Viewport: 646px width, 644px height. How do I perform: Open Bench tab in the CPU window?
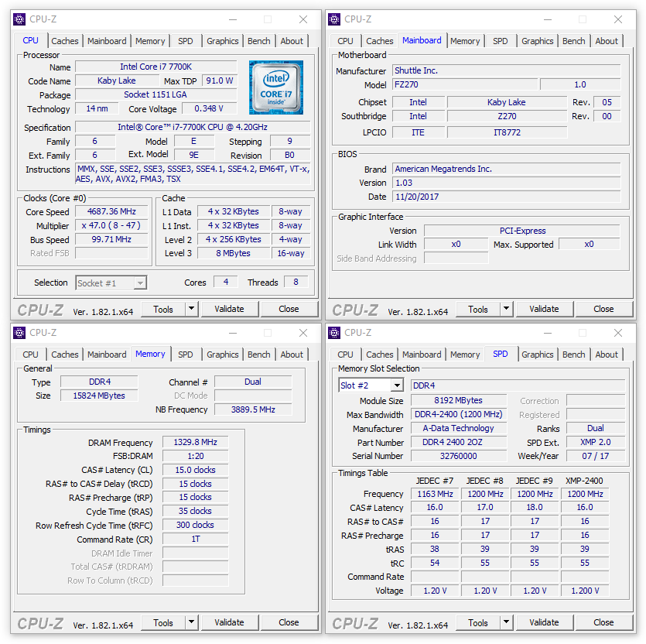click(x=258, y=41)
